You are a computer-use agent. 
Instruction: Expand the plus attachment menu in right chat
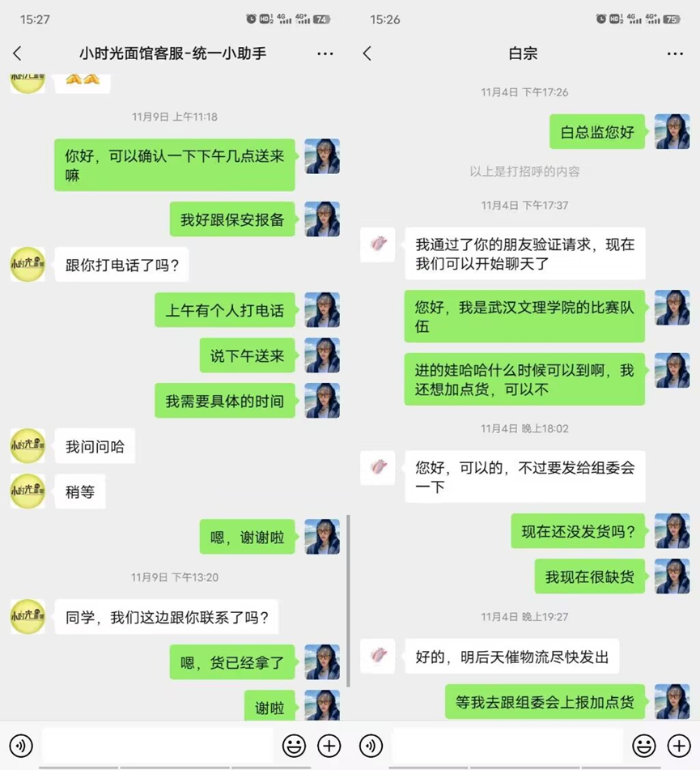click(679, 746)
